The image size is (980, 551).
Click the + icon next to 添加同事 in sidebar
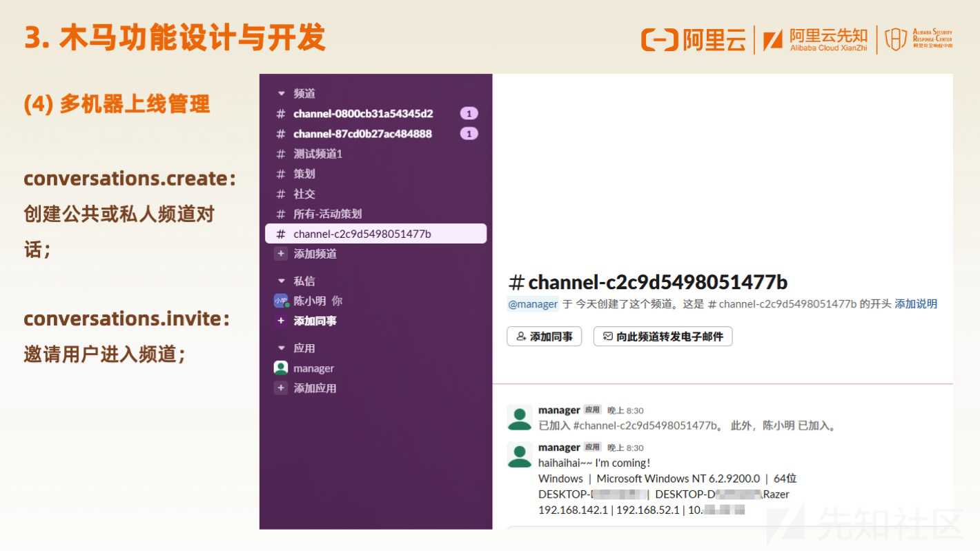[280, 321]
